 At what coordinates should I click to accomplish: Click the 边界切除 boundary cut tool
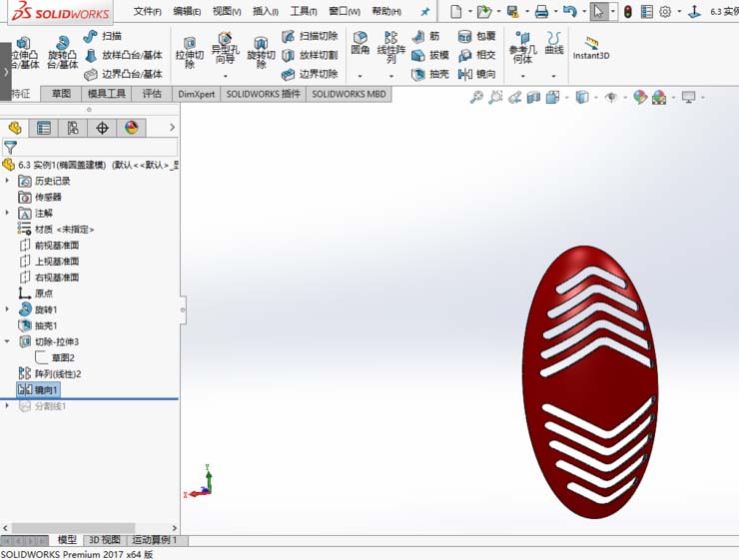click(x=310, y=74)
